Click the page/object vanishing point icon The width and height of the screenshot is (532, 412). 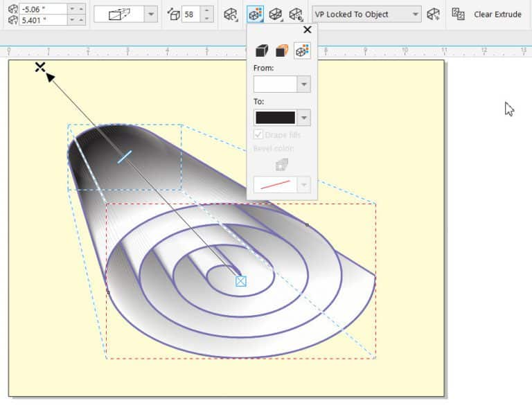pos(433,14)
